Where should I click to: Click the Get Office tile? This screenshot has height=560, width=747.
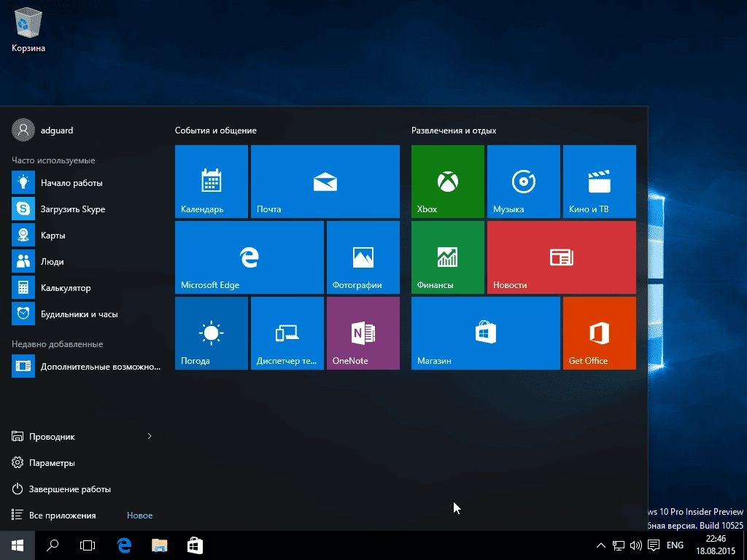600,333
